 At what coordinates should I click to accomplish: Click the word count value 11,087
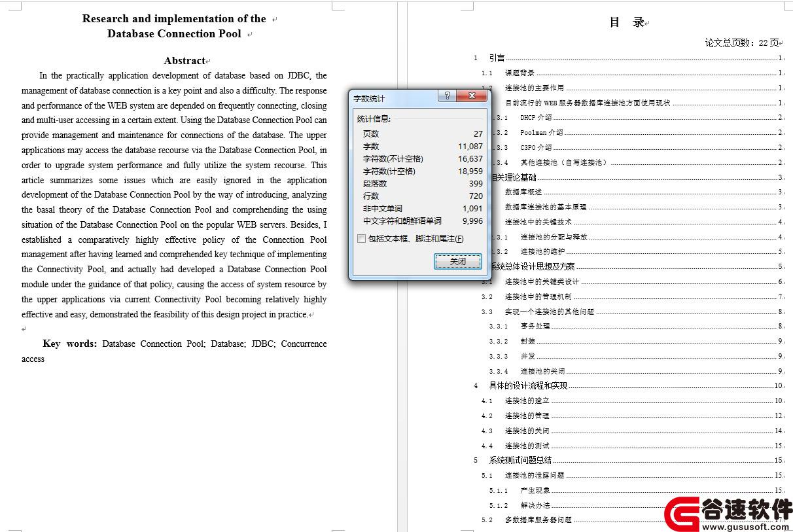pyautogui.click(x=470, y=146)
